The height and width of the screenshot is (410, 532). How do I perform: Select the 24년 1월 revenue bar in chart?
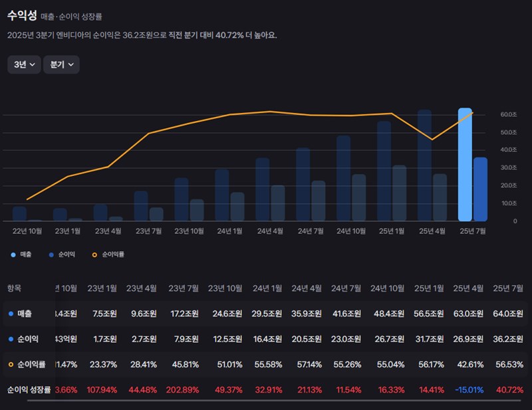(221, 195)
